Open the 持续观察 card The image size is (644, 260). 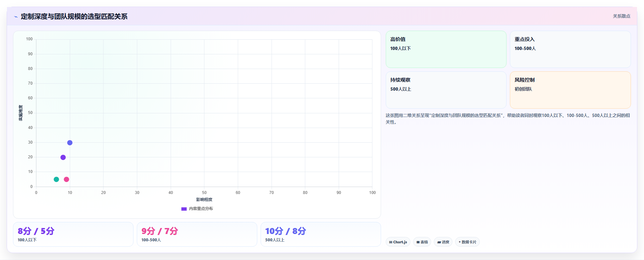pyautogui.click(x=446, y=90)
